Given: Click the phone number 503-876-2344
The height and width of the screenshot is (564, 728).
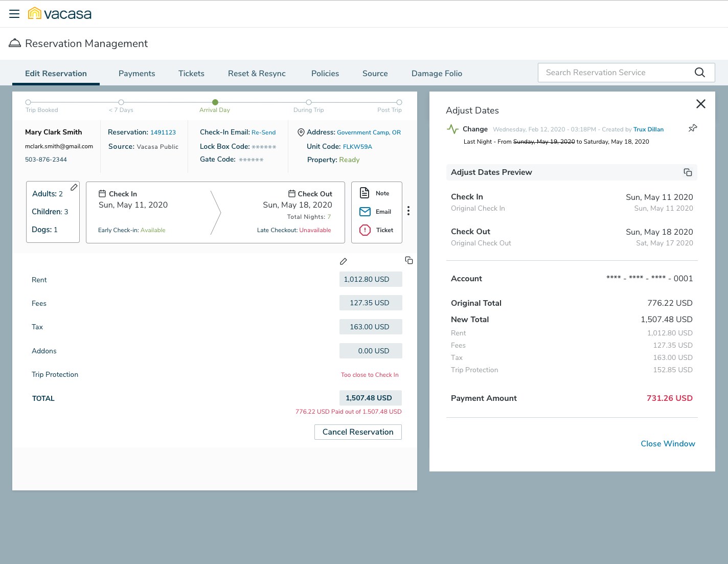Looking at the screenshot, I should (46, 160).
